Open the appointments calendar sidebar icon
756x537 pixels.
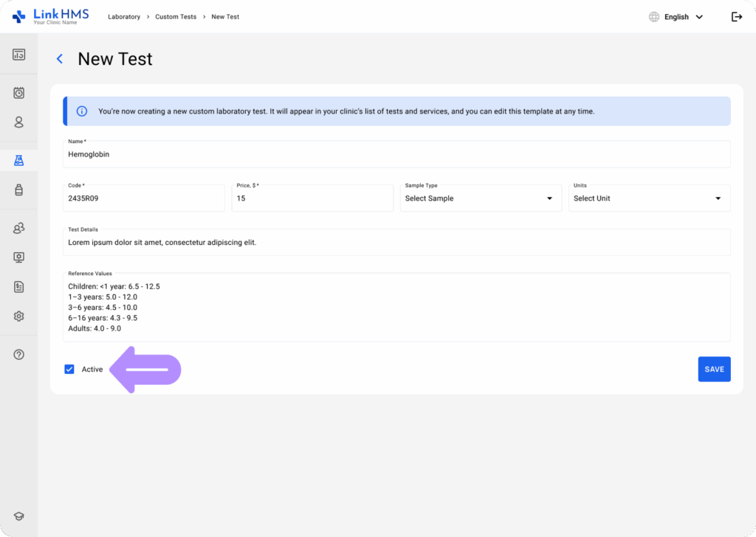click(18, 93)
